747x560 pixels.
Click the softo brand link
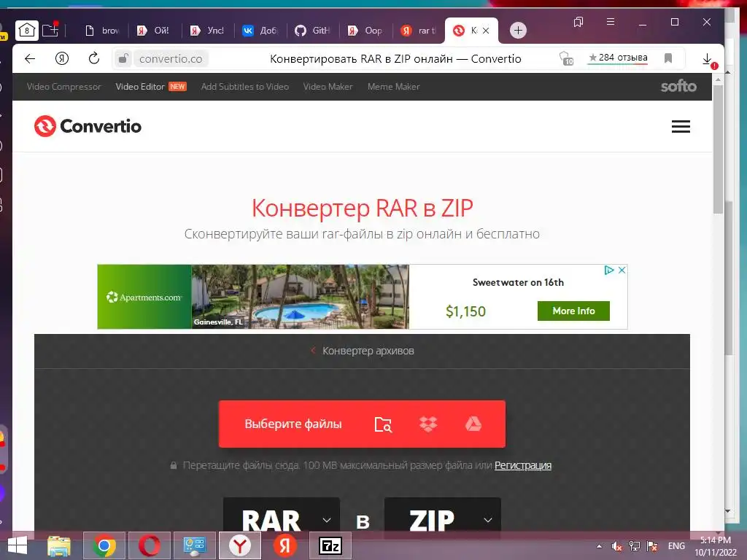click(x=678, y=86)
